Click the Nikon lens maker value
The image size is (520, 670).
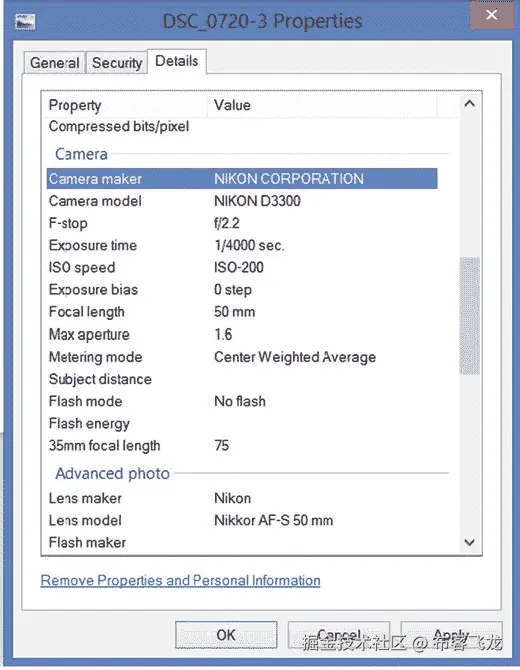232,498
